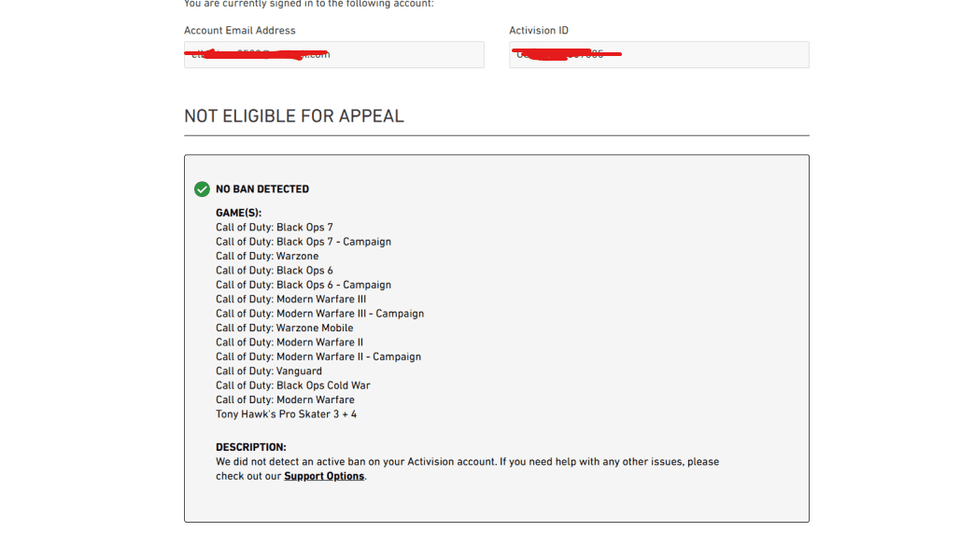Viewport: 960px width, 560px height.
Task: Select Black Ops 6 - Campaign entry
Action: 304,285
